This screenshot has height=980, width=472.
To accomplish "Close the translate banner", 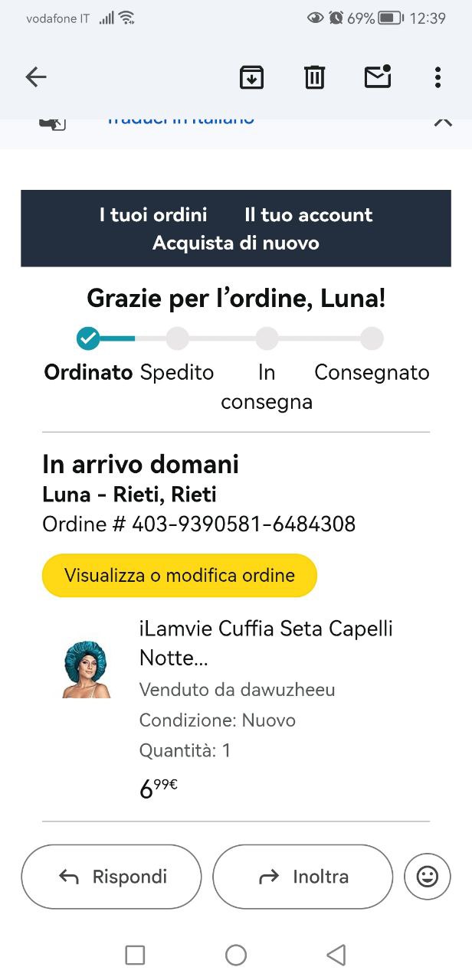I will [x=443, y=122].
